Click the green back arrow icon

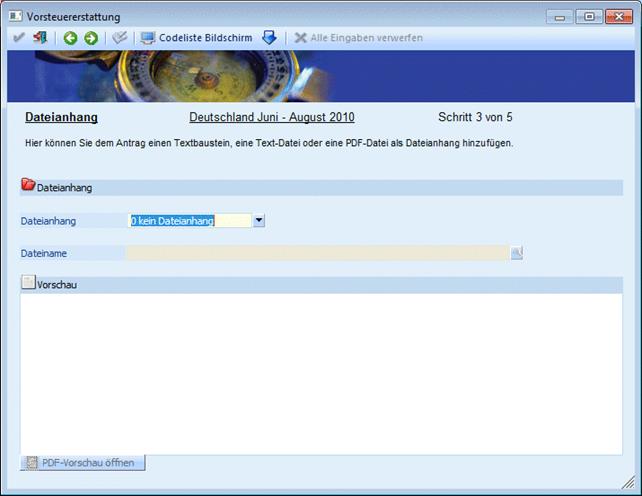coord(70,38)
